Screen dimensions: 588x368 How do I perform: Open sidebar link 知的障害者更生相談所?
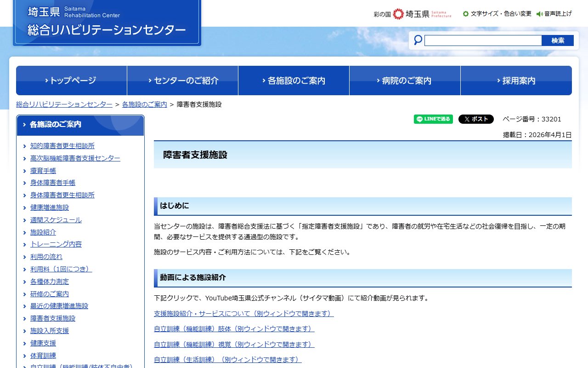pos(62,146)
